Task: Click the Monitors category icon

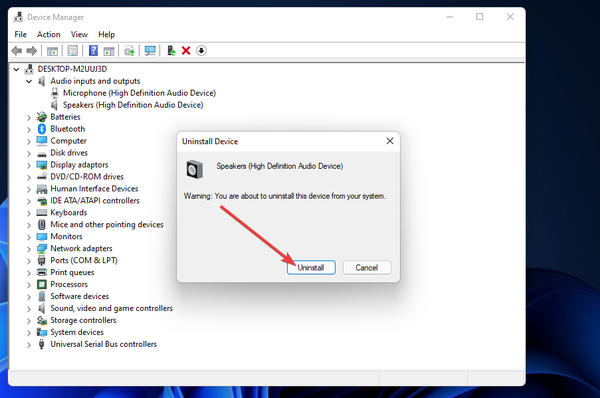Action: click(x=41, y=237)
